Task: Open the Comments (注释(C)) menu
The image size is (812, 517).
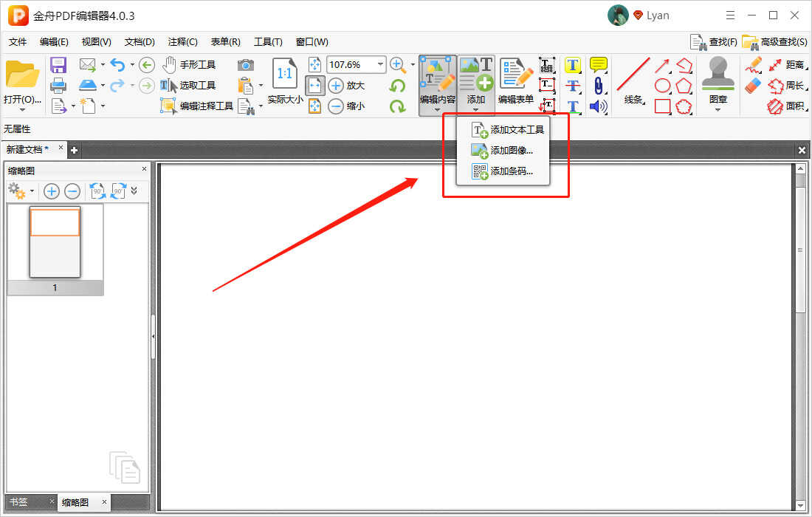Action: [x=183, y=42]
